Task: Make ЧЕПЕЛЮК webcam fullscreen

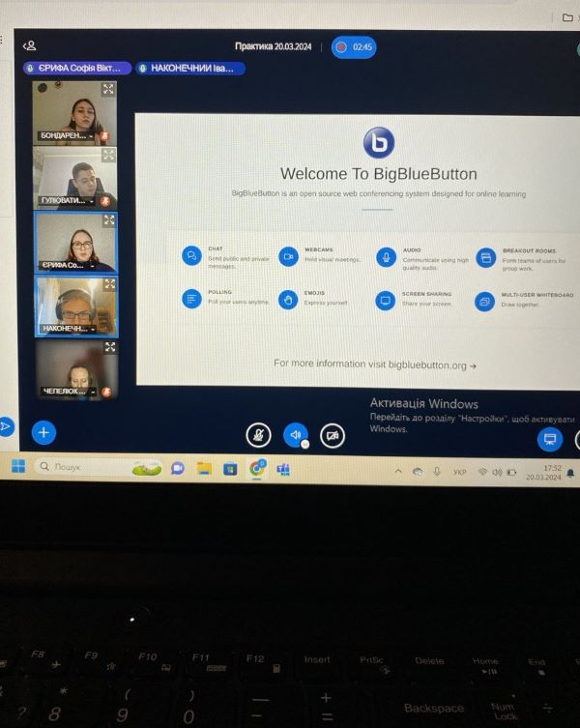Action: [110, 347]
